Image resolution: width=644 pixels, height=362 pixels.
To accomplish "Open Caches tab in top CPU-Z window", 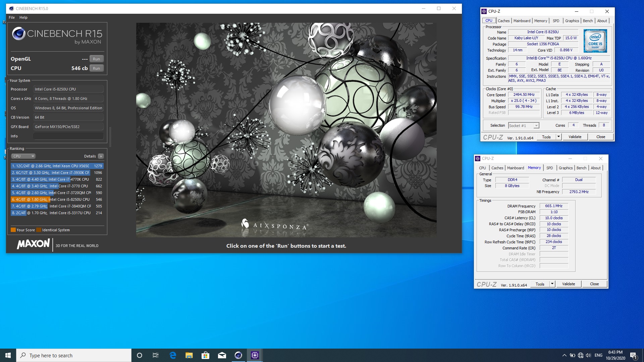I will tap(504, 21).
